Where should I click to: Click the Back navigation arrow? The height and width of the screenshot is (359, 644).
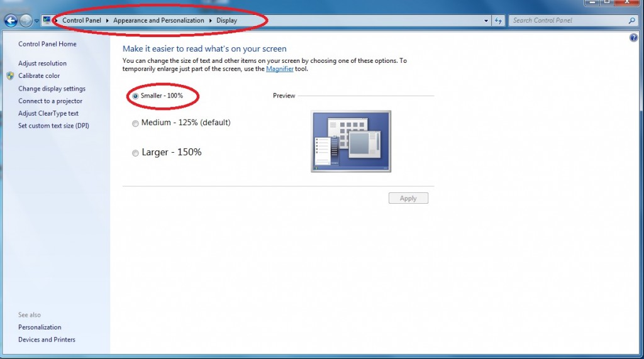pos(11,21)
